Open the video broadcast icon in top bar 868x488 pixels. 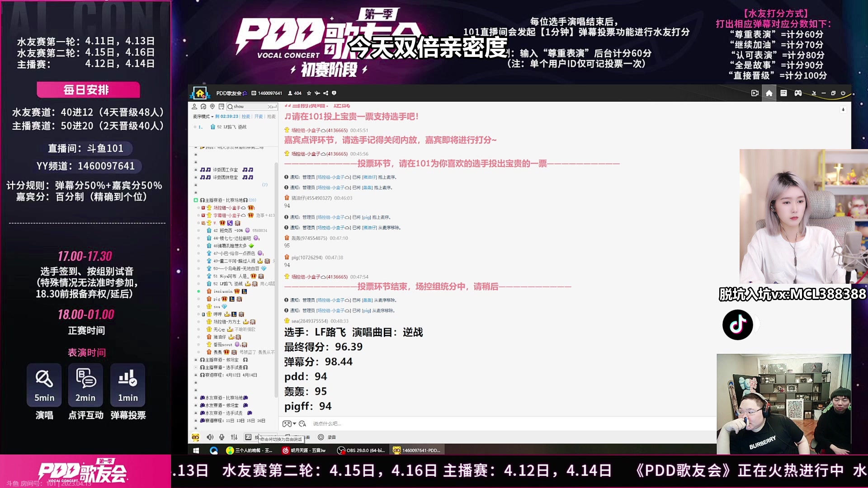click(755, 93)
